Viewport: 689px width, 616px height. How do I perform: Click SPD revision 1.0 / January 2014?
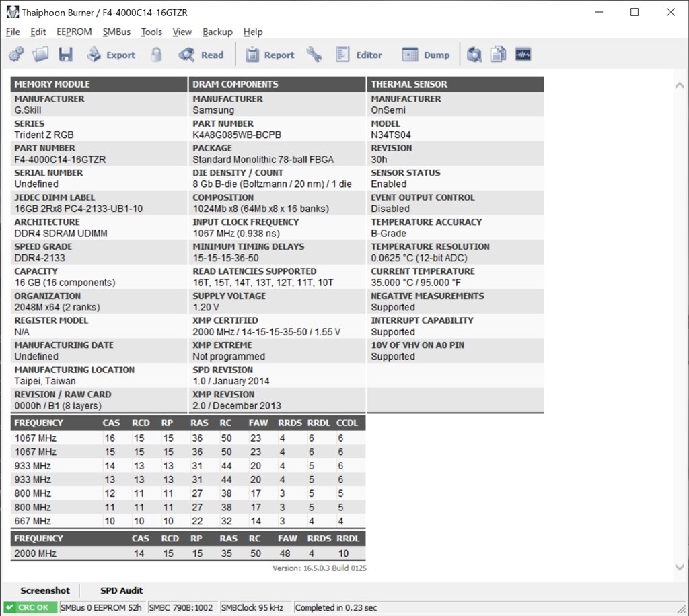[x=231, y=381]
